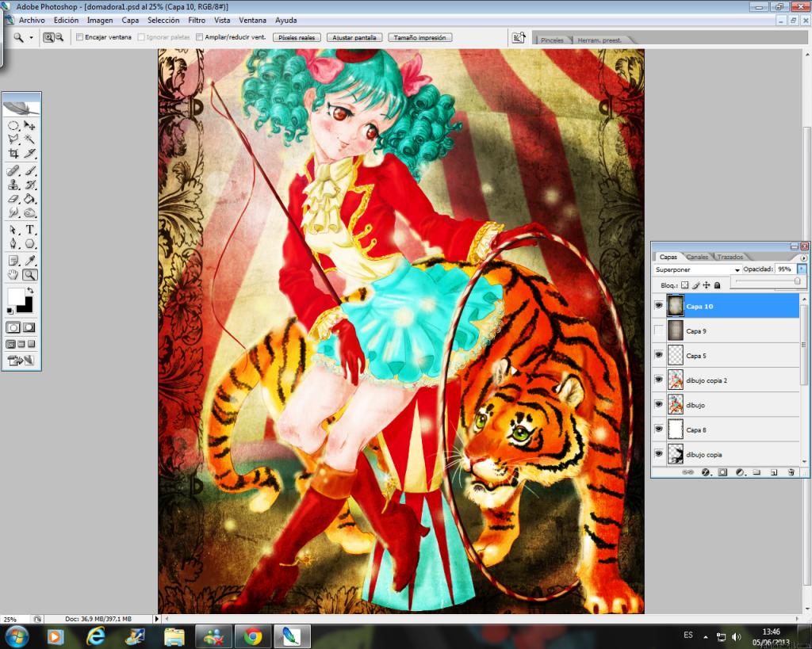Click the Píxeles reales button

coord(297,37)
